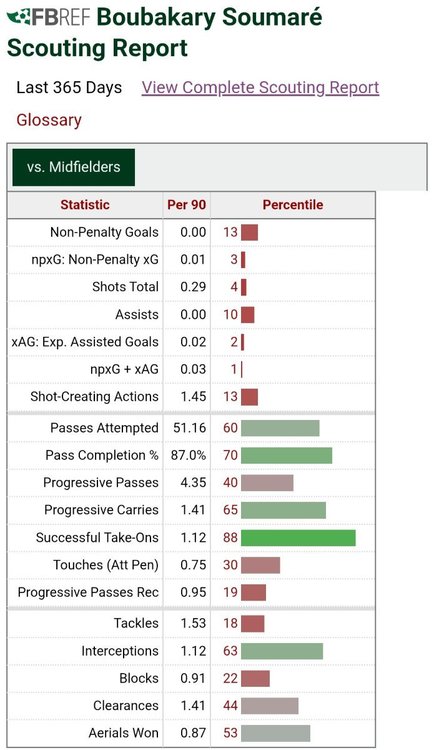This screenshot has height=750, width=434.
Task: Select the npxG: Non-Penalty xG label
Action: coord(95,260)
